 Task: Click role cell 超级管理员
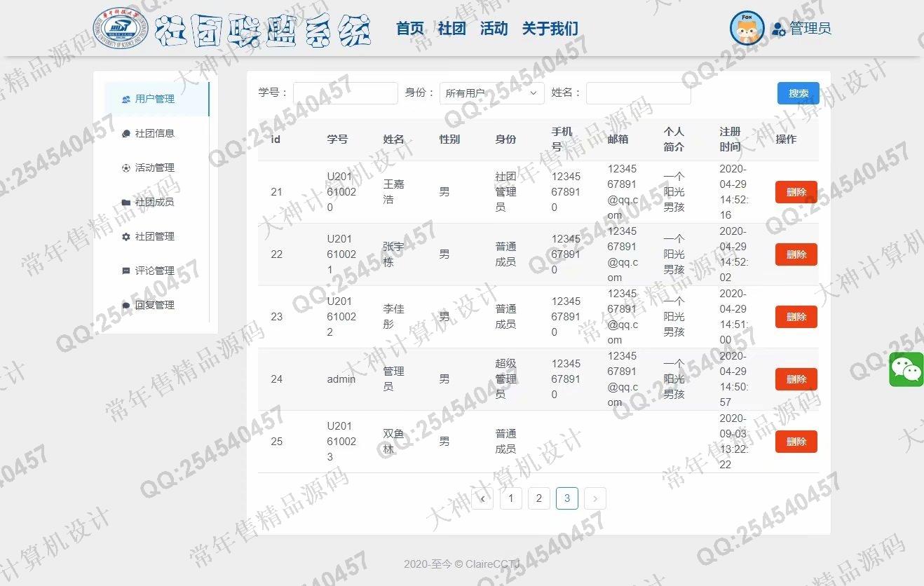(505, 379)
